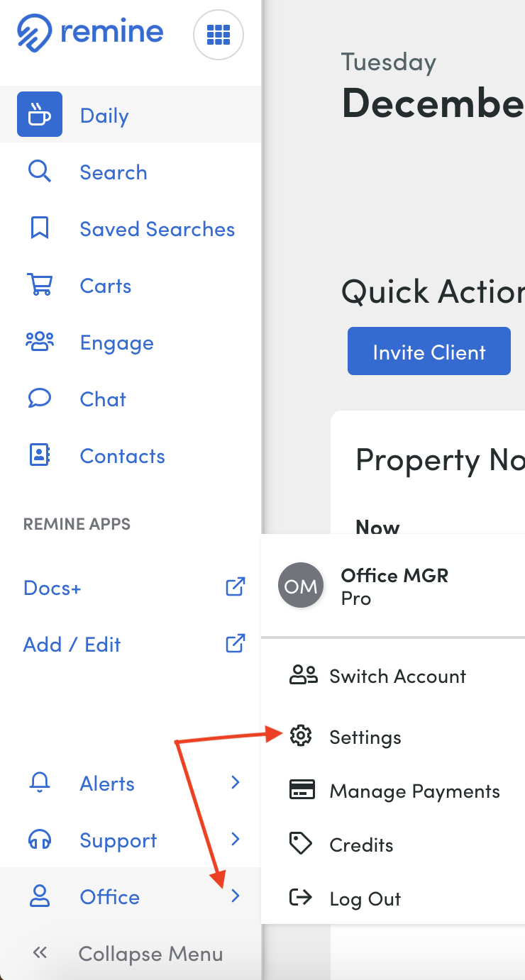Open the Search page
The height and width of the screenshot is (980, 525).
(131, 172)
